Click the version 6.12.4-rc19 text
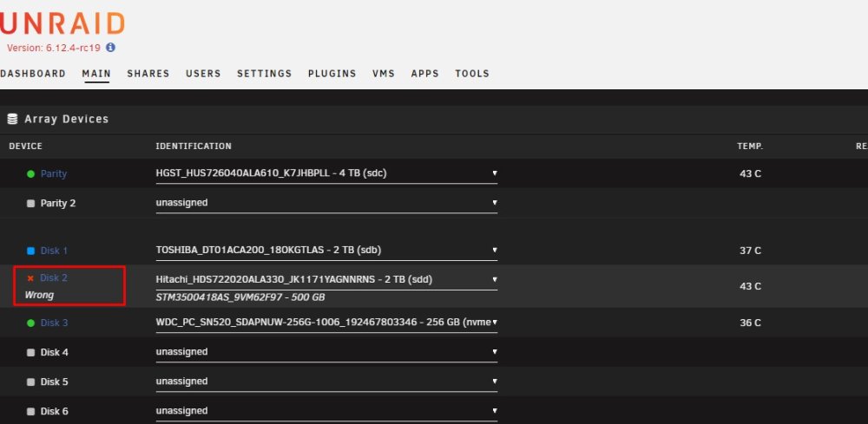 [54, 48]
